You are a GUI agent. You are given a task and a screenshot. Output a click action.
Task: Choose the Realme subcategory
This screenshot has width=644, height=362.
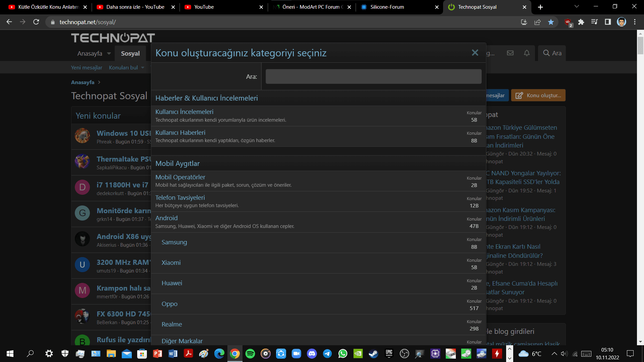click(172, 324)
